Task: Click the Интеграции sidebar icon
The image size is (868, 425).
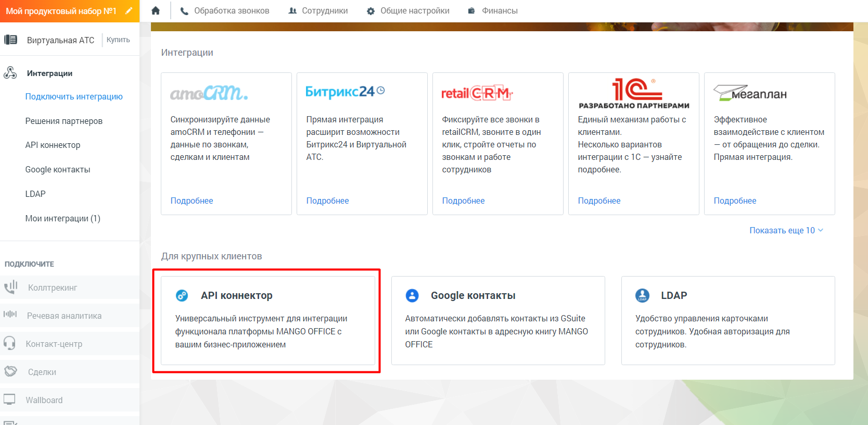Action: [x=10, y=73]
